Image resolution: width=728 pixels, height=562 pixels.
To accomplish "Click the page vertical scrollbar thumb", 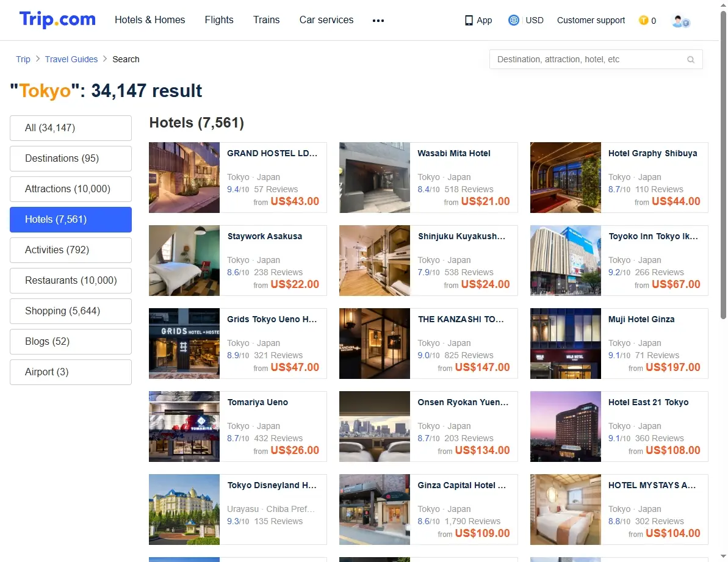I will point(723,165).
